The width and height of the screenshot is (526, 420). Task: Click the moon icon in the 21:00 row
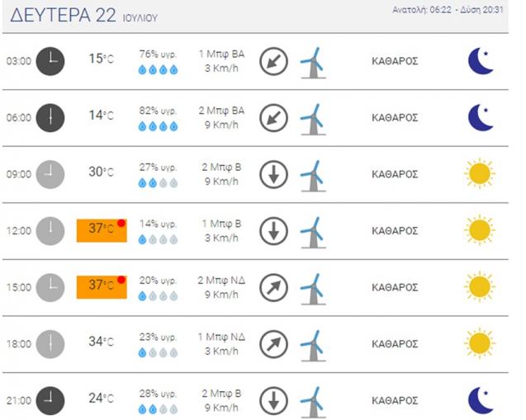(481, 400)
